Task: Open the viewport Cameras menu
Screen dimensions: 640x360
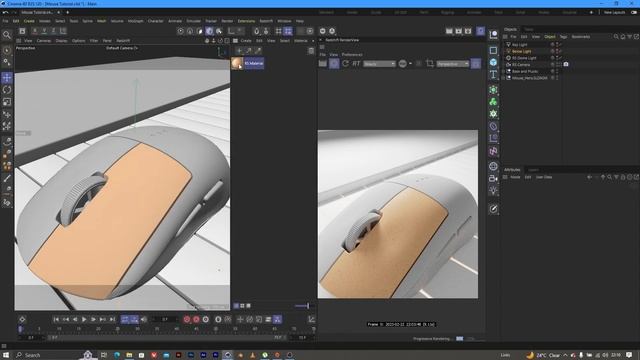Action: pyautogui.click(x=44, y=41)
